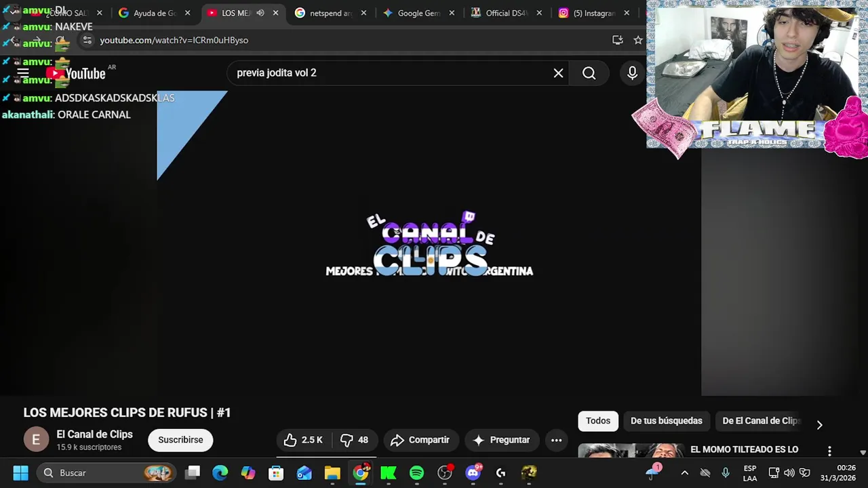Click the Windows Buscar search box

point(106,472)
